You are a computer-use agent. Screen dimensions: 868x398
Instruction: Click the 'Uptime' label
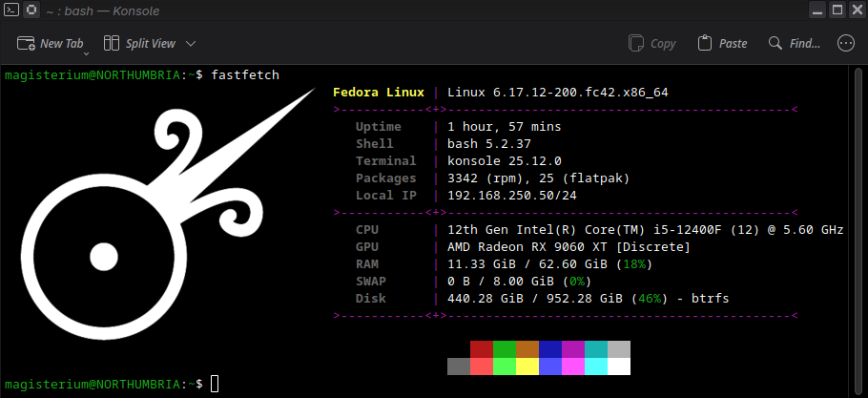pyautogui.click(x=379, y=127)
